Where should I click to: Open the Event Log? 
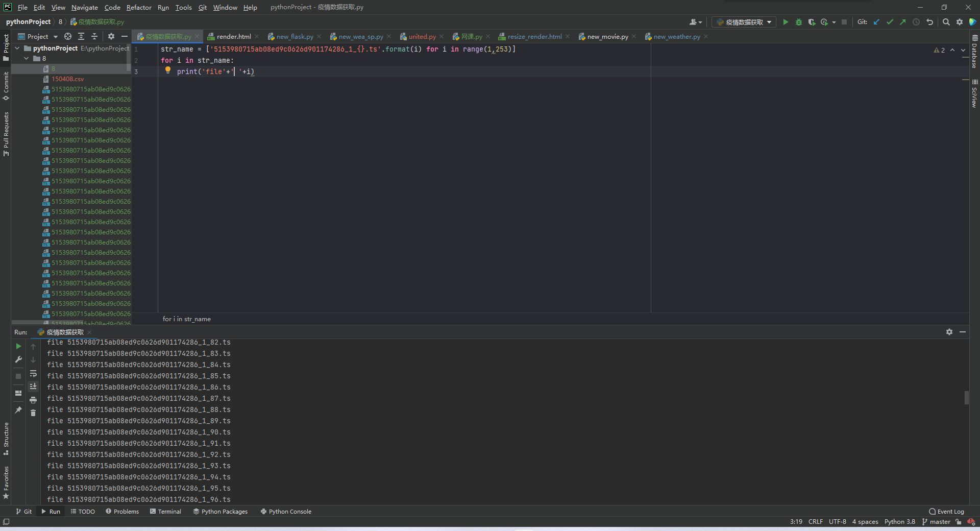coord(946,511)
